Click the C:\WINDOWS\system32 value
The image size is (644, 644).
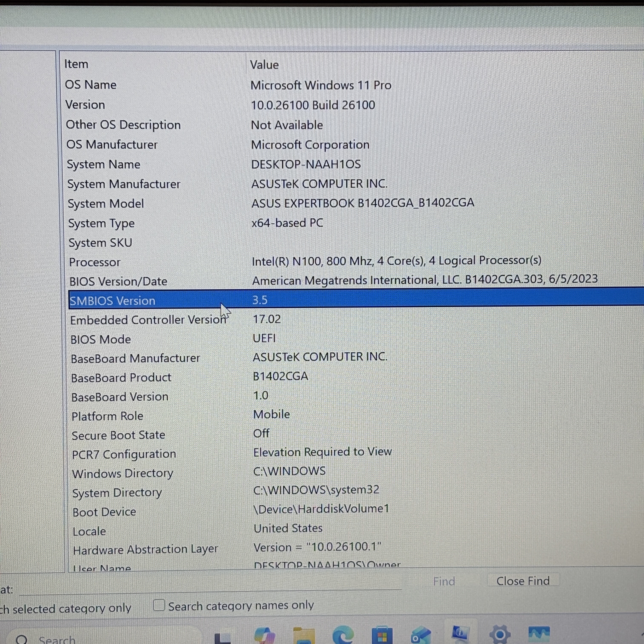click(316, 490)
